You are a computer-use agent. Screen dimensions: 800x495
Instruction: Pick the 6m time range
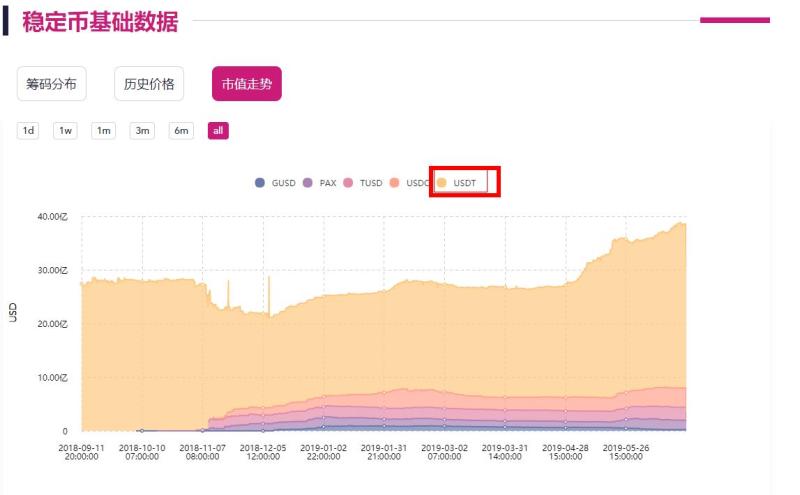(x=181, y=131)
